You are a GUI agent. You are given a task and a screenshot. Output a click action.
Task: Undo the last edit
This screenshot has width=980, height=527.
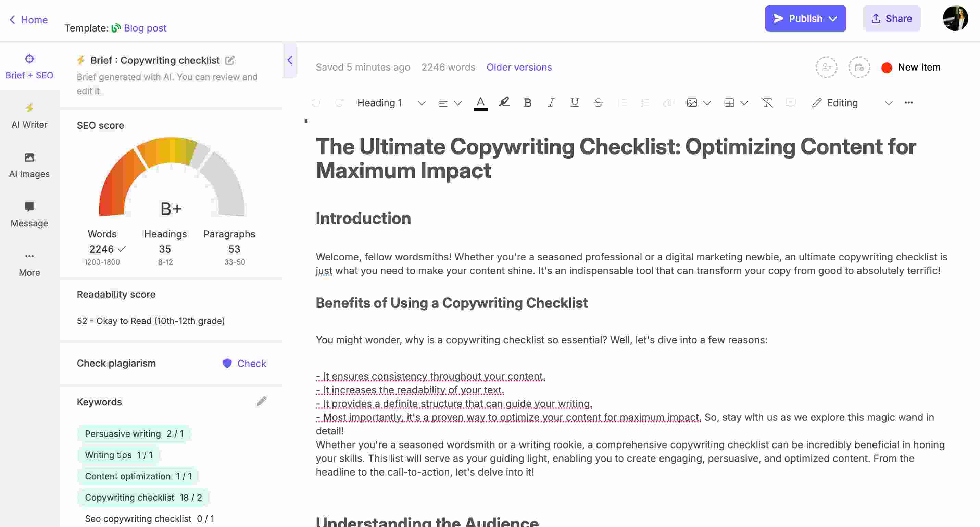(316, 103)
